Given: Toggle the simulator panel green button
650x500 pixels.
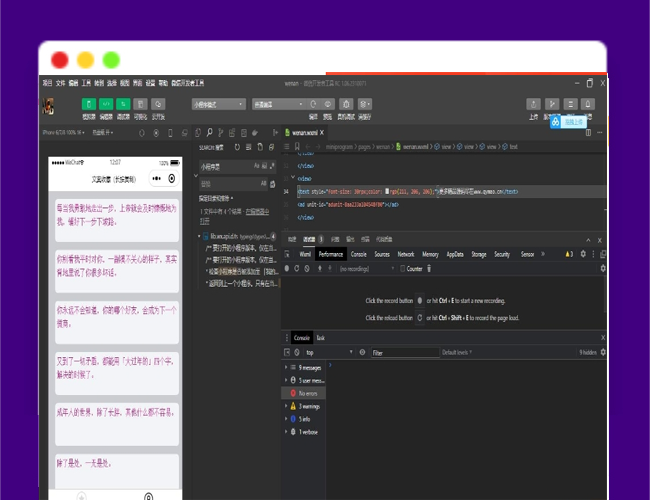Looking at the screenshot, I should click(x=89, y=104).
